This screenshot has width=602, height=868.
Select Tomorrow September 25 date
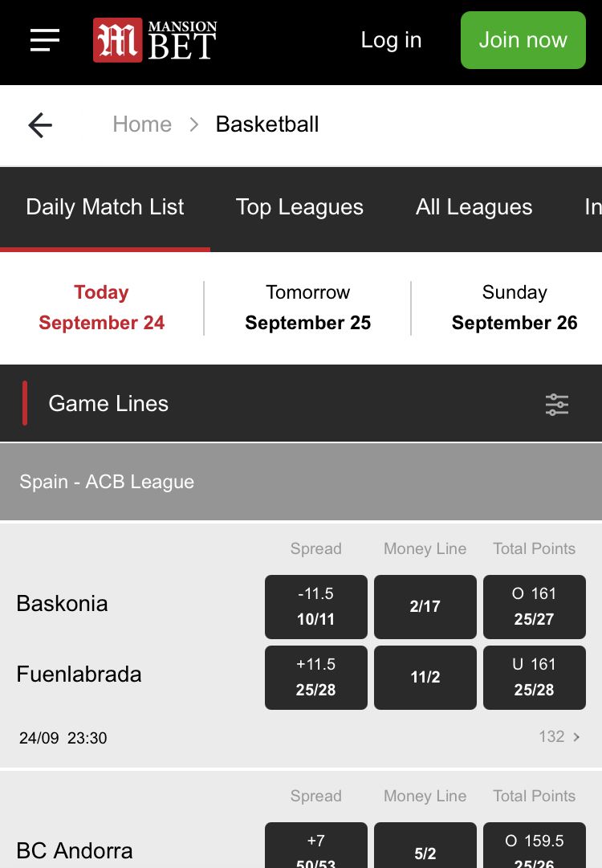click(307, 308)
